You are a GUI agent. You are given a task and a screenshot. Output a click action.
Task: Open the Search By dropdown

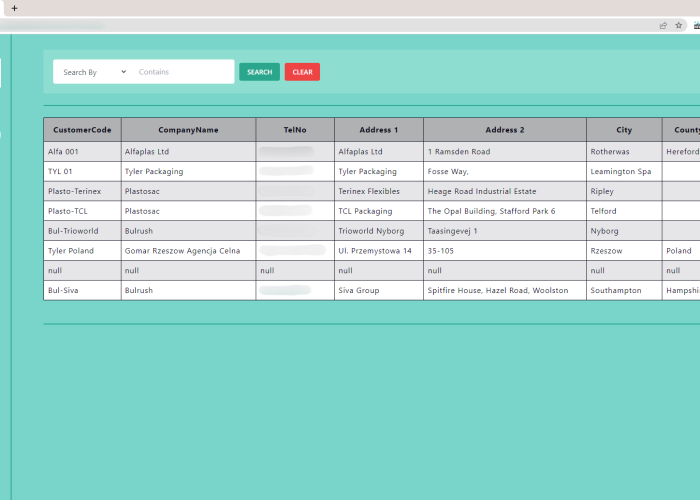point(94,72)
